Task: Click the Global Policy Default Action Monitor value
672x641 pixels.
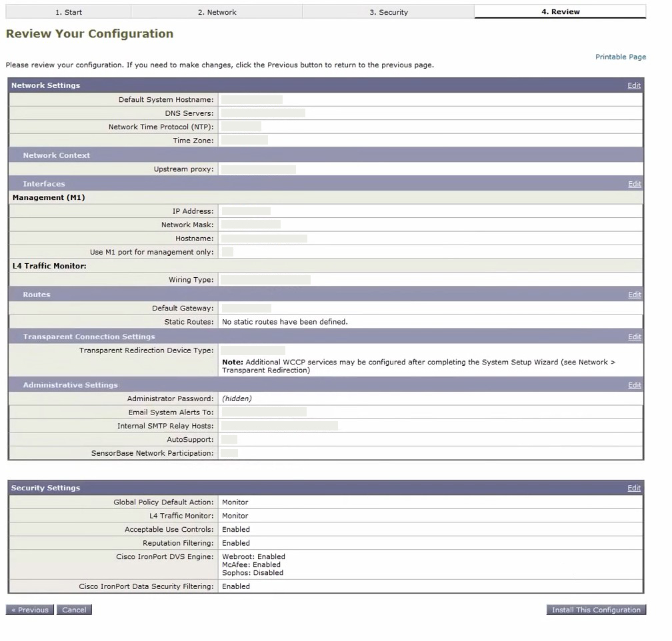Action: (x=235, y=502)
